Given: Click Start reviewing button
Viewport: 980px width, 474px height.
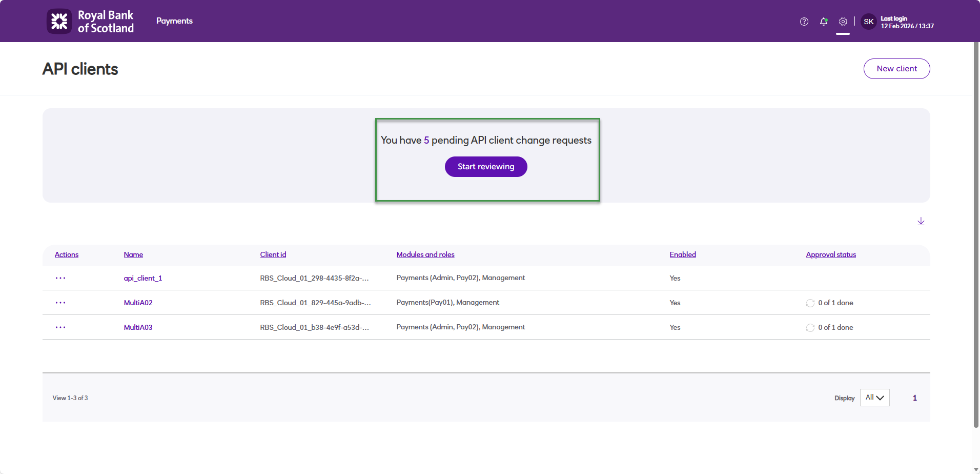Looking at the screenshot, I should point(486,167).
